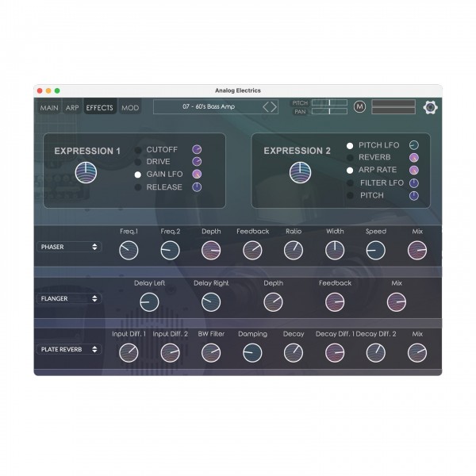
Task: Switch to the ARP tab
Action: pyautogui.click(x=72, y=108)
